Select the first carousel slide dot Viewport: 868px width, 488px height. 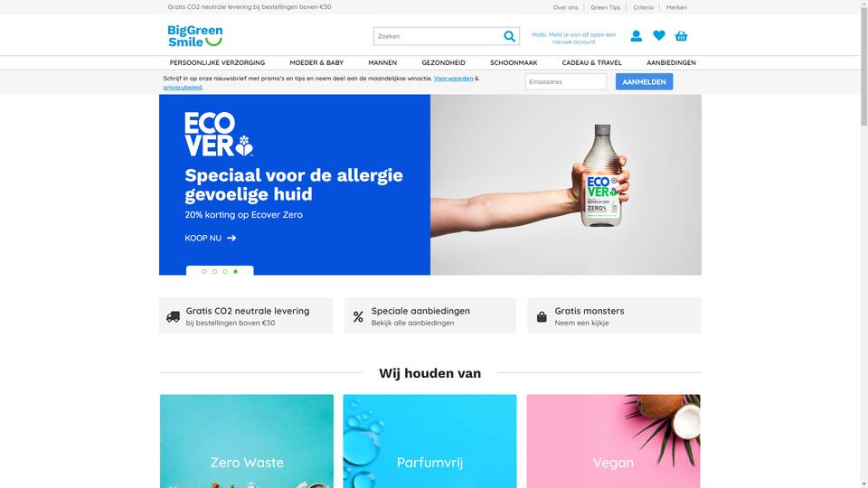tap(204, 272)
